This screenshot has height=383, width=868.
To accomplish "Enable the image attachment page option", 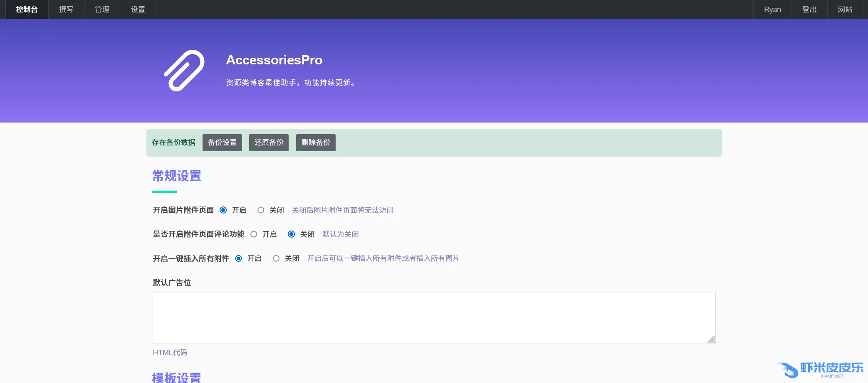I will 223,210.
